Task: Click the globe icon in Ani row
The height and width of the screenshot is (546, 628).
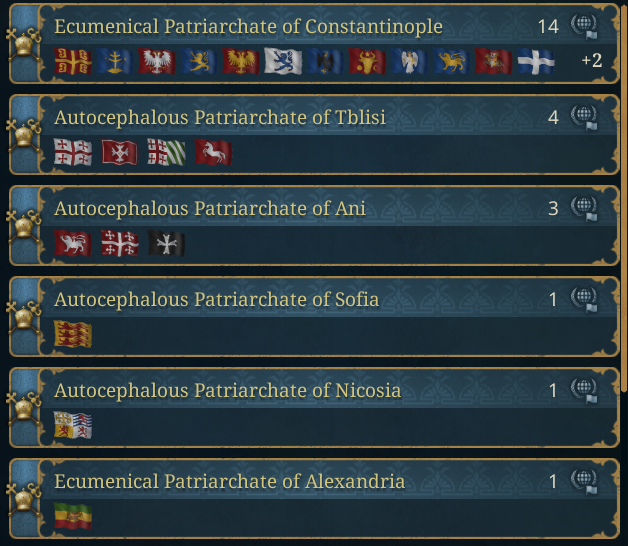Action: click(584, 208)
